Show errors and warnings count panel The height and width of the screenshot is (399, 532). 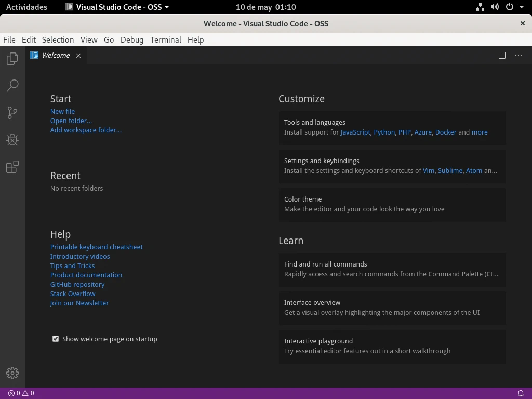click(x=21, y=393)
